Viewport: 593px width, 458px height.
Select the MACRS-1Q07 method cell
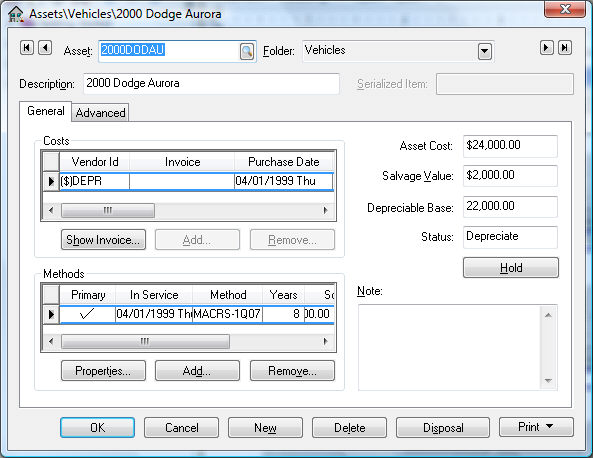pyautogui.click(x=227, y=314)
